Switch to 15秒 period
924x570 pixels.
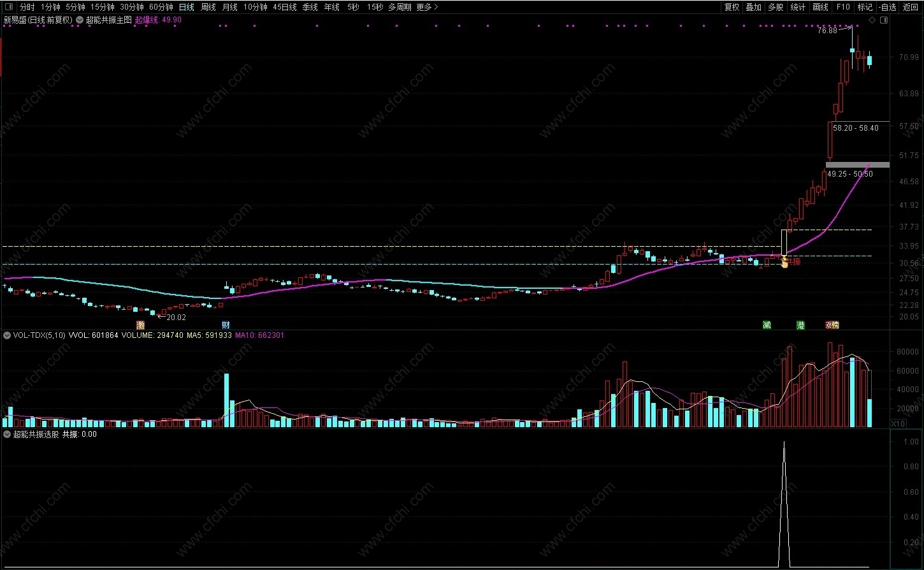pos(375,8)
